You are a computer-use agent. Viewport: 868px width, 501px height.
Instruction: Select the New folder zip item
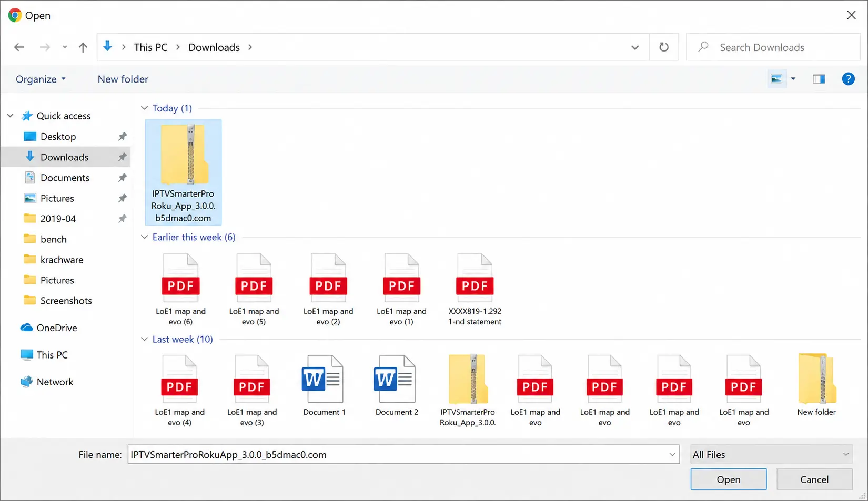point(816,386)
